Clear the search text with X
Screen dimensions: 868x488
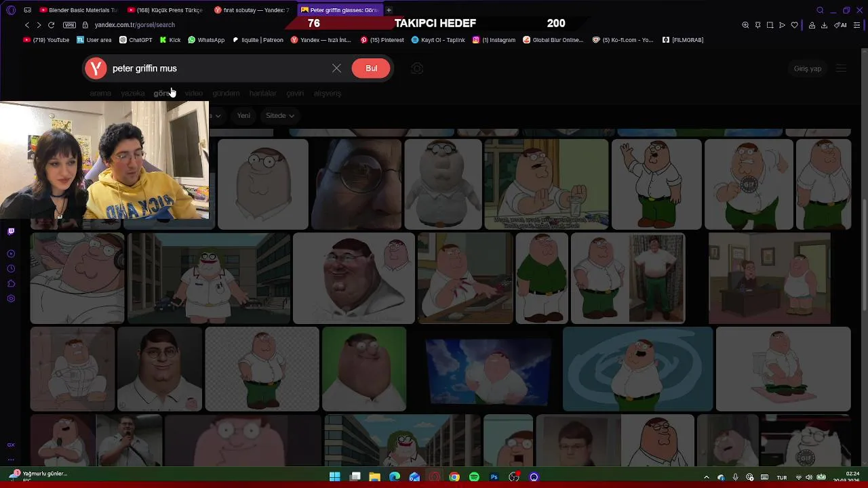click(336, 68)
